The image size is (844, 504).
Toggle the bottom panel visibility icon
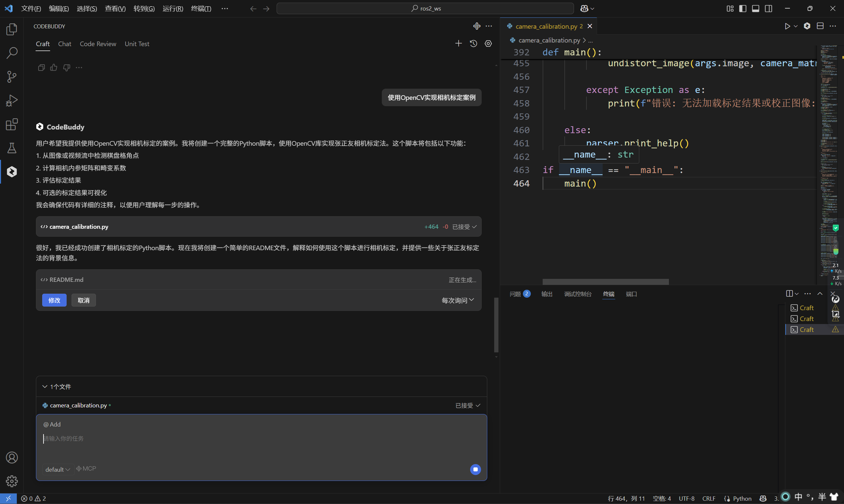tap(755, 9)
